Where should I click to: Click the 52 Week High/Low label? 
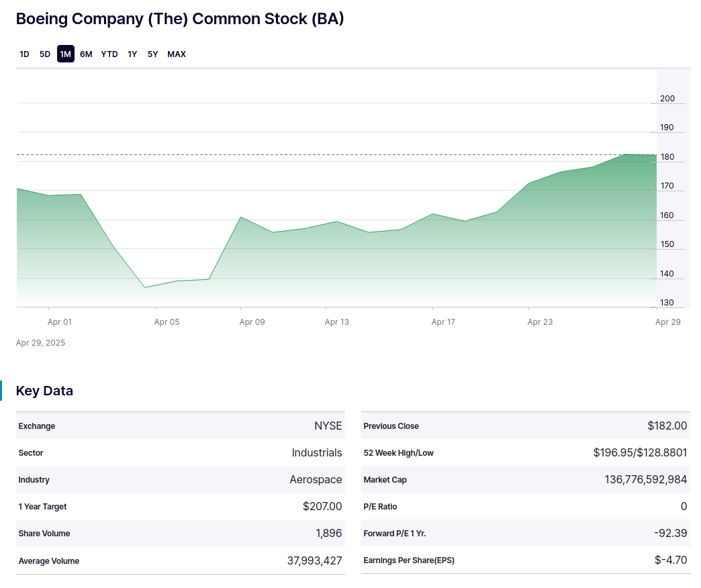399,452
